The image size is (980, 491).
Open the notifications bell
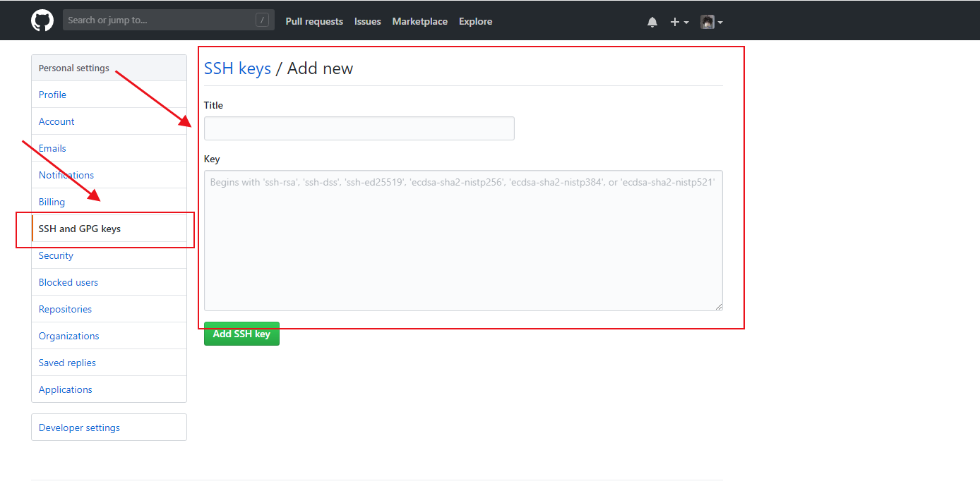click(x=652, y=22)
